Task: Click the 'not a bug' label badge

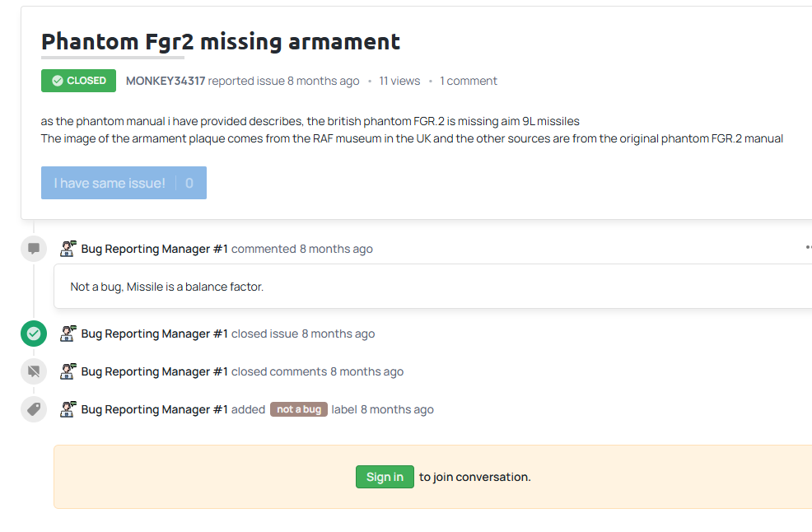Action: 299,409
